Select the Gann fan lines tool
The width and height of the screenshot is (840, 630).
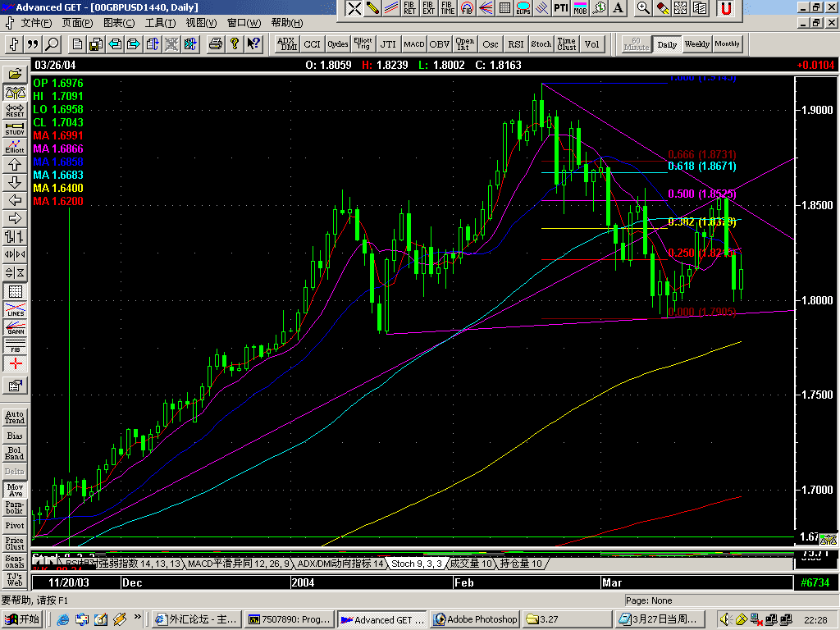(486, 8)
